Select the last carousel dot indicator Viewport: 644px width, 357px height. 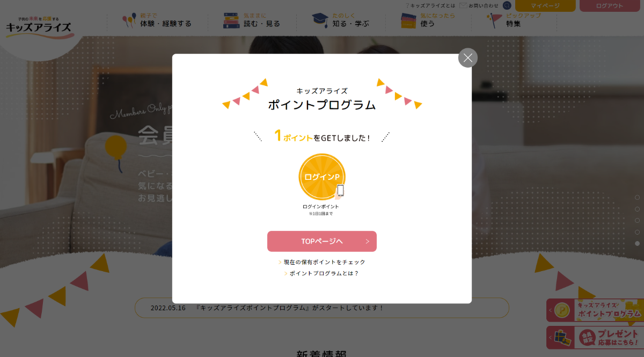(638, 243)
